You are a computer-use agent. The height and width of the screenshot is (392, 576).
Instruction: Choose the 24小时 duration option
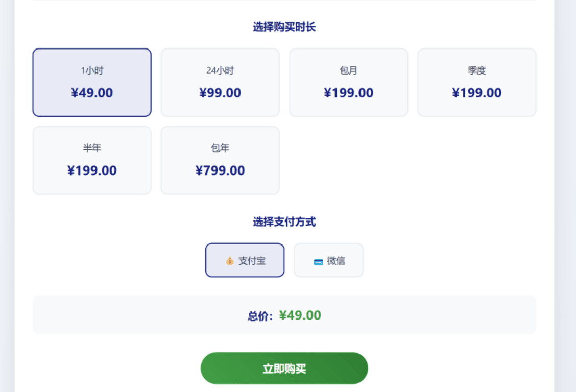coord(220,82)
